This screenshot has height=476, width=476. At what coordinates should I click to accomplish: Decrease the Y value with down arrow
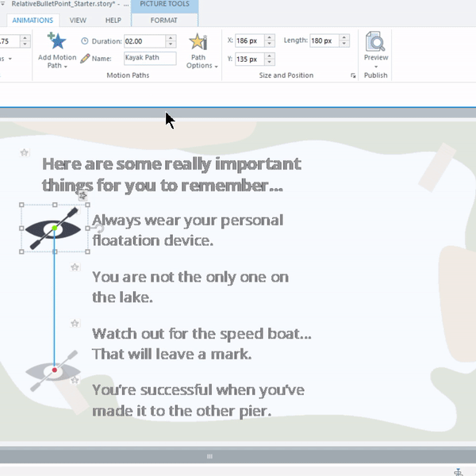point(269,62)
